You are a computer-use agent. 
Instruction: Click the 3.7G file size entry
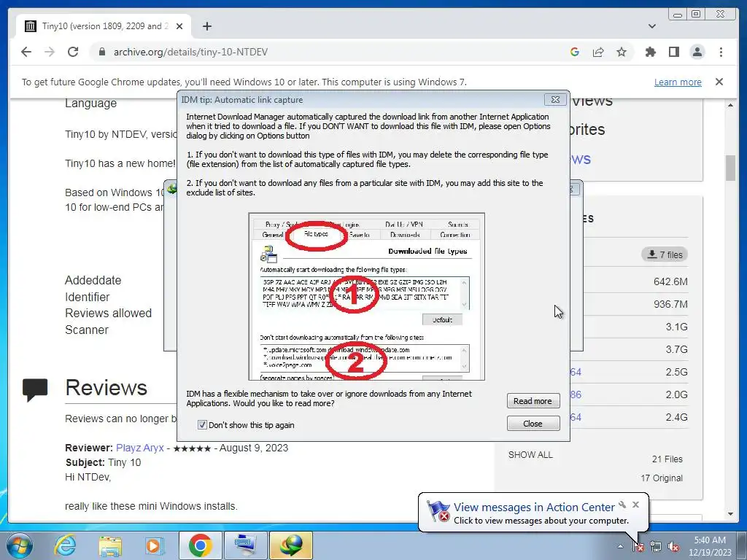pyautogui.click(x=676, y=349)
